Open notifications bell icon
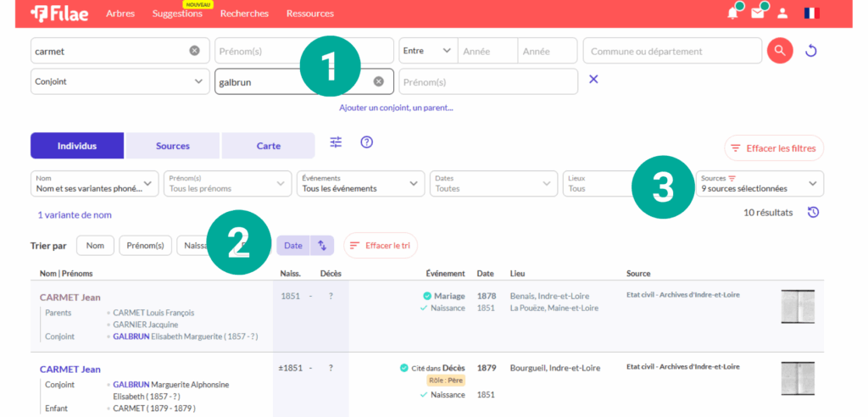 pos(732,13)
